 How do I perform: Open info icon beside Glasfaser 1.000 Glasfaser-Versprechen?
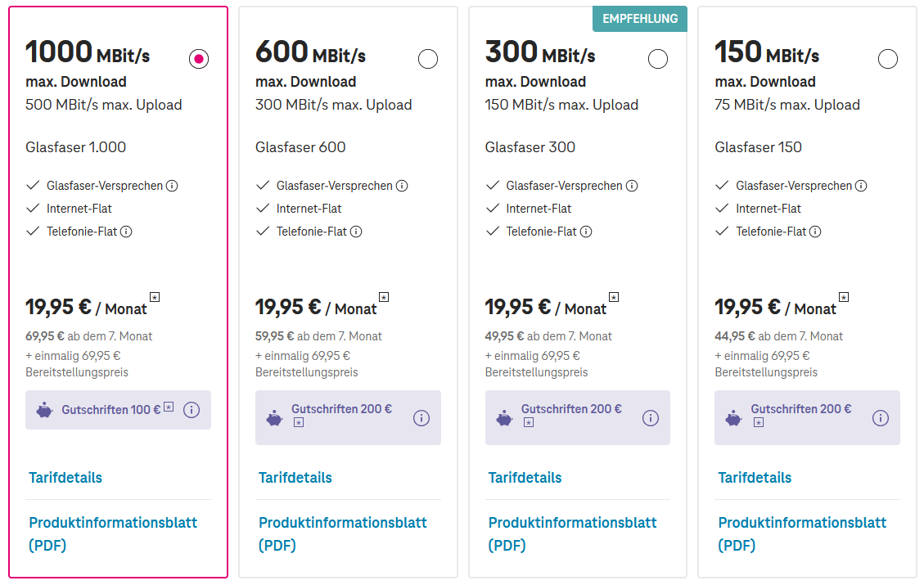click(172, 186)
